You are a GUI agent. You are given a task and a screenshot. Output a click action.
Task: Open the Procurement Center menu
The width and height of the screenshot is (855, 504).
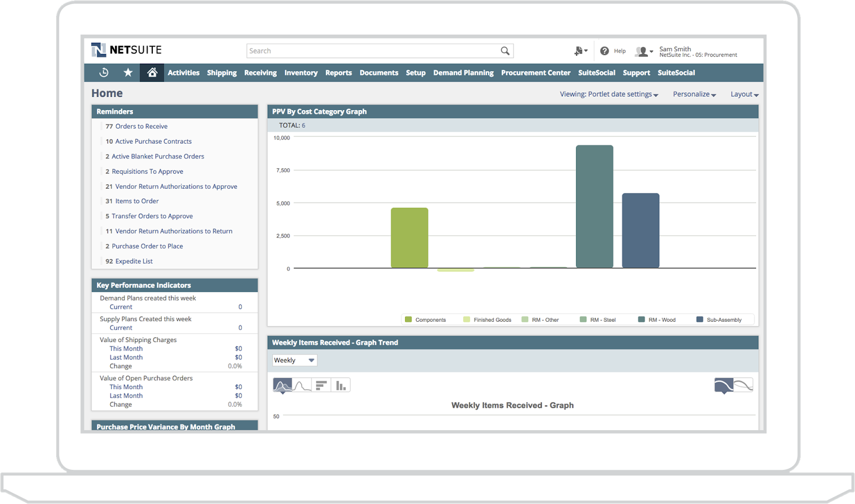(x=535, y=73)
